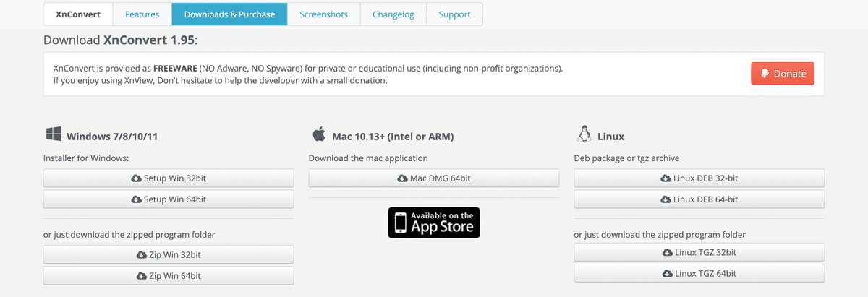Image resolution: width=868 pixels, height=297 pixels.
Task: Download the Linux DEB 32-bit package
Action: (699, 178)
